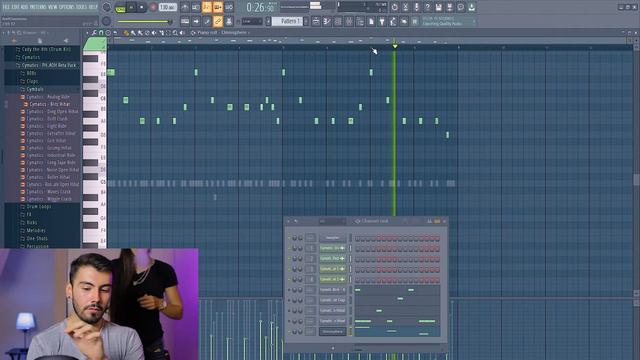This screenshot has width=640, height=360.
Task: Open the piano roll wrench tools menu
Action: tap(93, 33)
